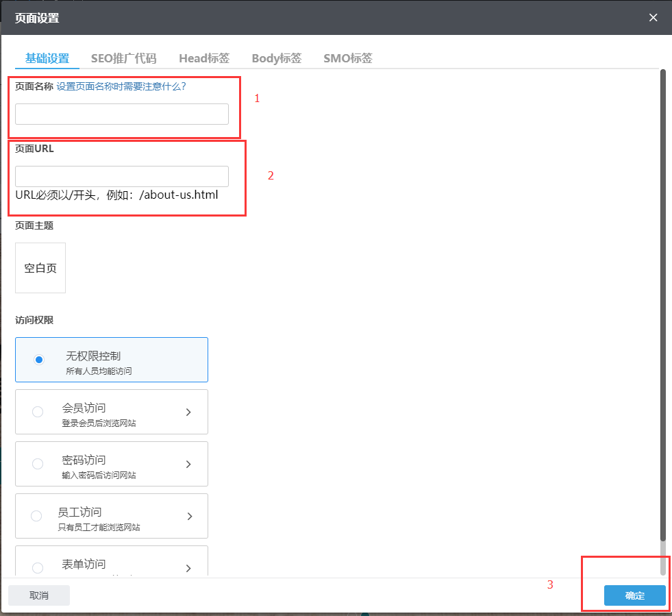Confirm settings with the 确定 button
The image size is (672, 616).
tap(634, 595)
